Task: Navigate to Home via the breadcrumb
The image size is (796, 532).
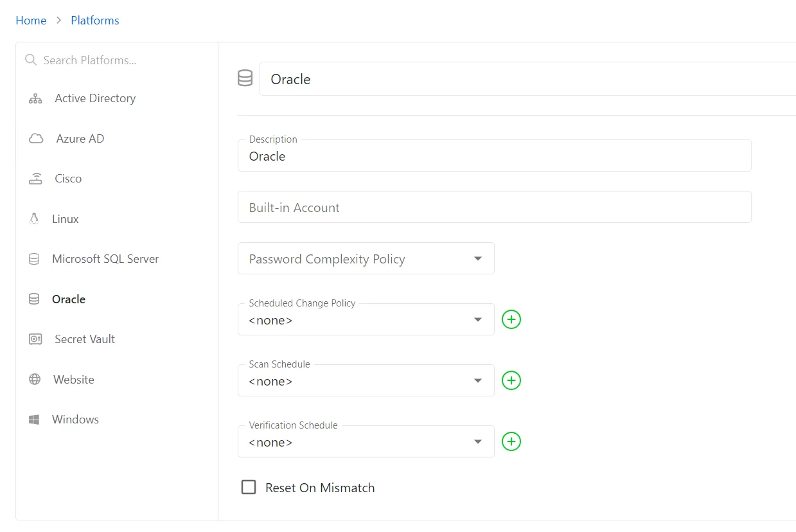Action: tap(31, 20)
